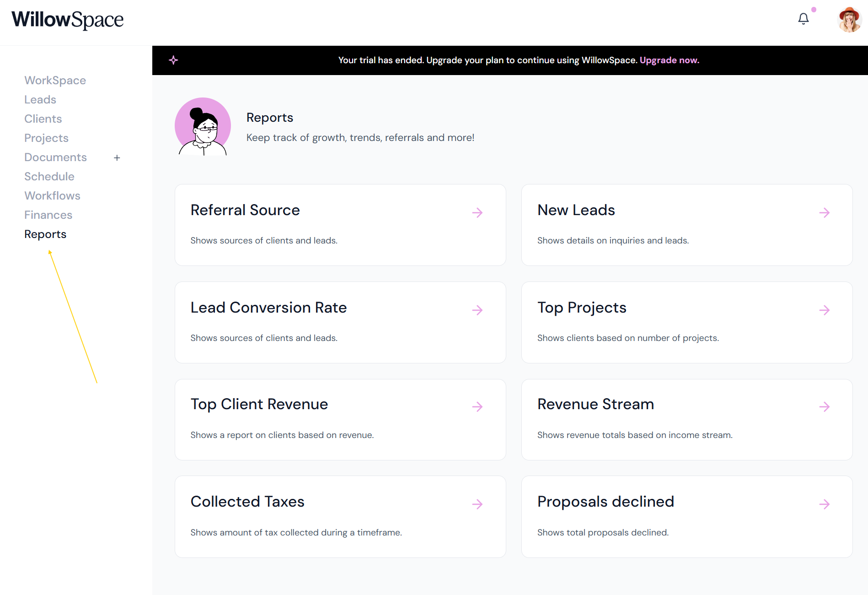Open Schedule in the sidebar
This screenshot has width=868, height=595.
click(49, 177)
